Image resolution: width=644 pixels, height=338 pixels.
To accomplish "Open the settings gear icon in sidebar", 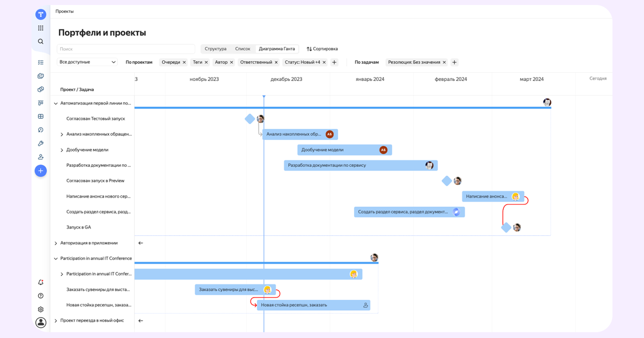I will coord(41,309).
